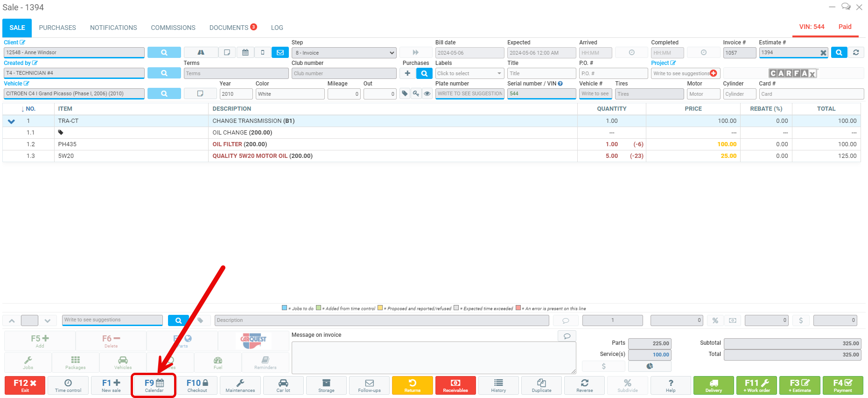868x398 pixels.
Task: Click the Storage box icon
Action: click(326, 385)
